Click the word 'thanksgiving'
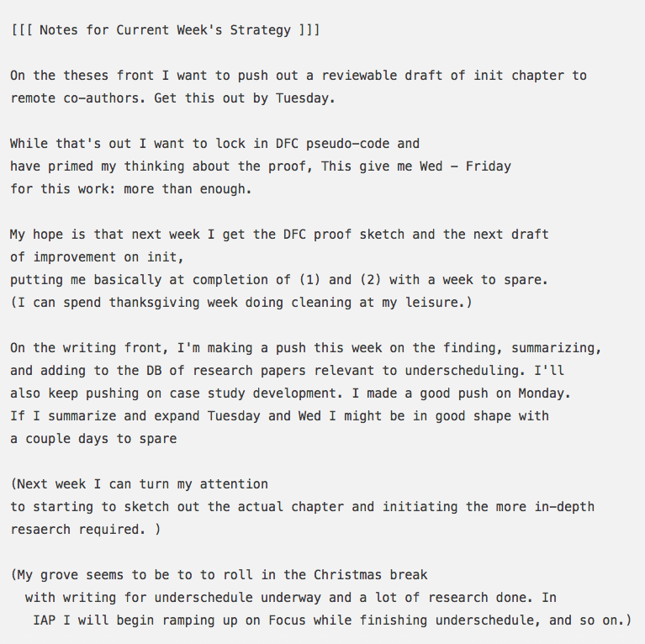This screenshot has width=645, height=644. (154, 303)
